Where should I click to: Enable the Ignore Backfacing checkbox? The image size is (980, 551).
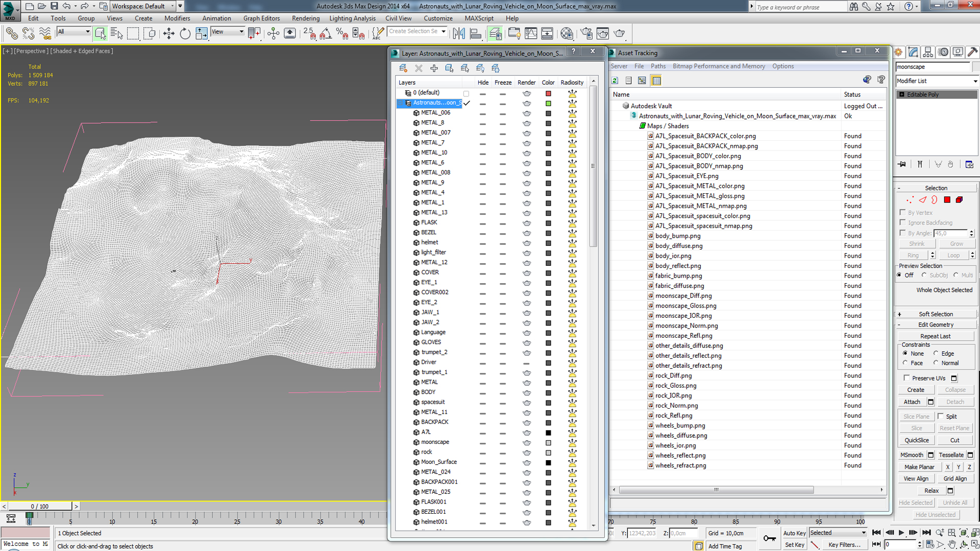point(902,222)
